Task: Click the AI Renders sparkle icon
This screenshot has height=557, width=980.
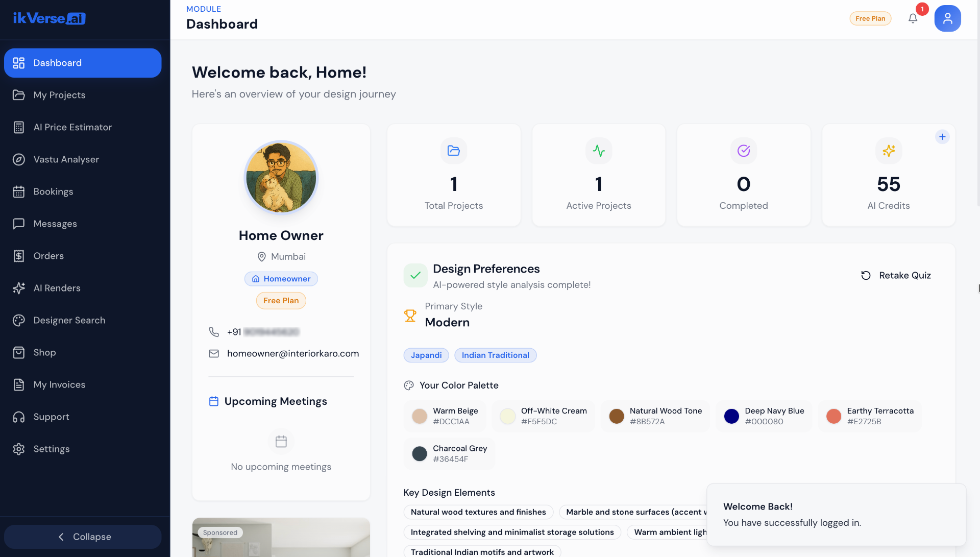Action: click(x=19, y=288)
